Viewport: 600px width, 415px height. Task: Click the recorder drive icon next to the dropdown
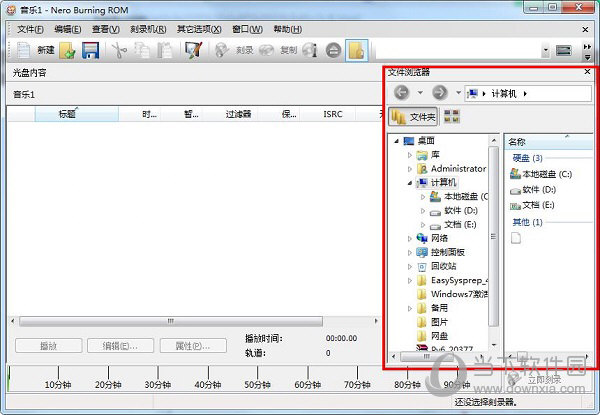pos(564,50)
